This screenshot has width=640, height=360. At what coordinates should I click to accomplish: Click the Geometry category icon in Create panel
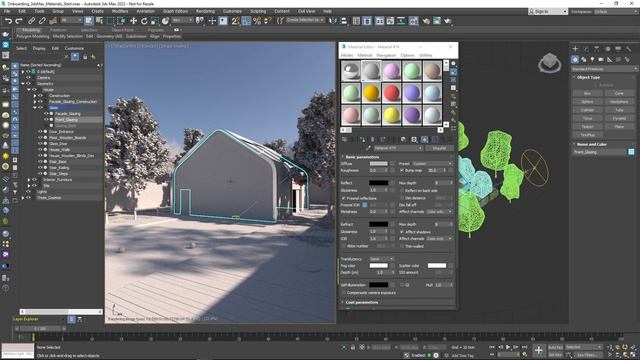(x=575, y=60)
